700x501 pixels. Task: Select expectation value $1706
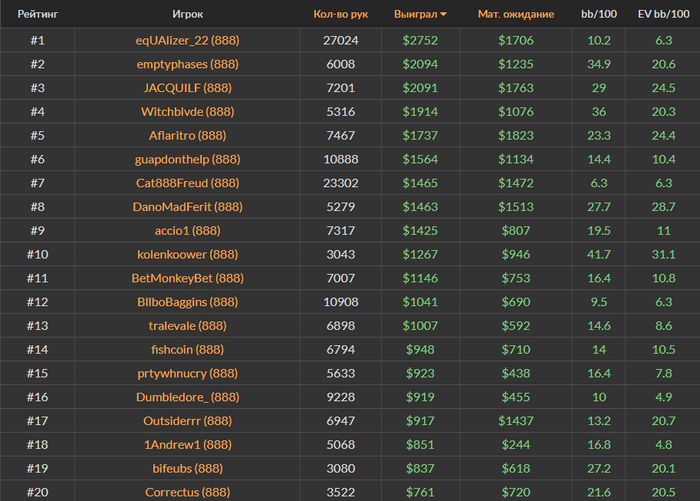(x=516, y=41)
